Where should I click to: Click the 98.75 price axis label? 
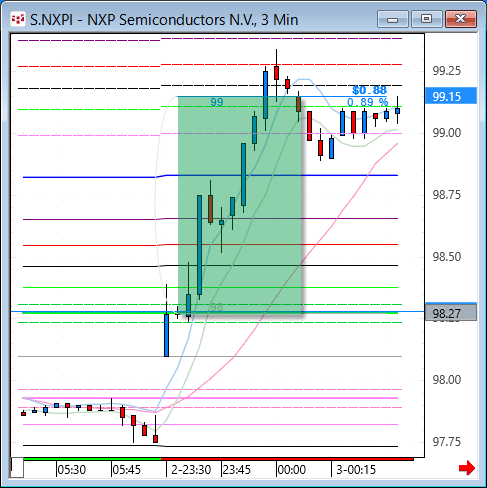coord(446,195)
